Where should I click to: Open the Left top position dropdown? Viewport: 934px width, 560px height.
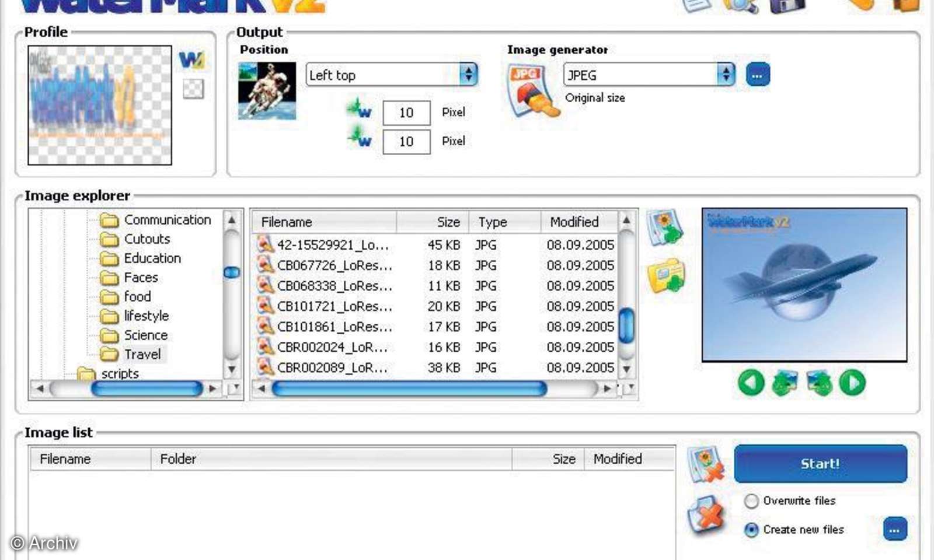pyautogui.click(x=468, y=75)
